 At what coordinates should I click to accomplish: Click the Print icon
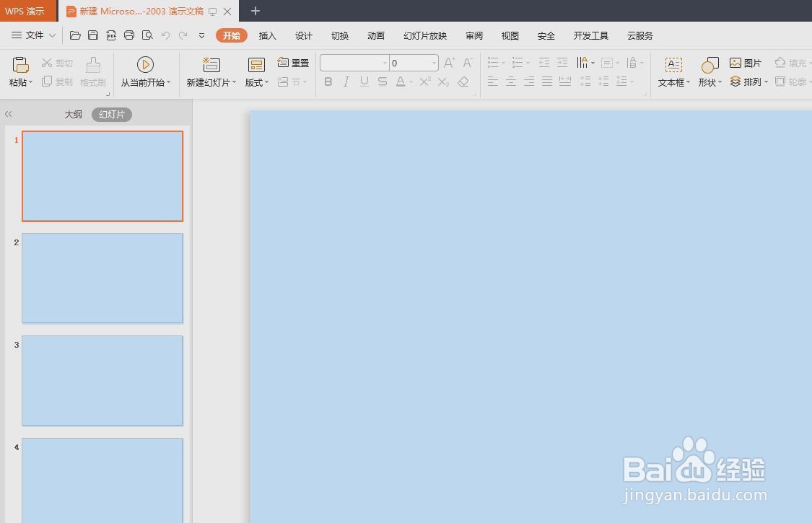click(x=129, y=35)
